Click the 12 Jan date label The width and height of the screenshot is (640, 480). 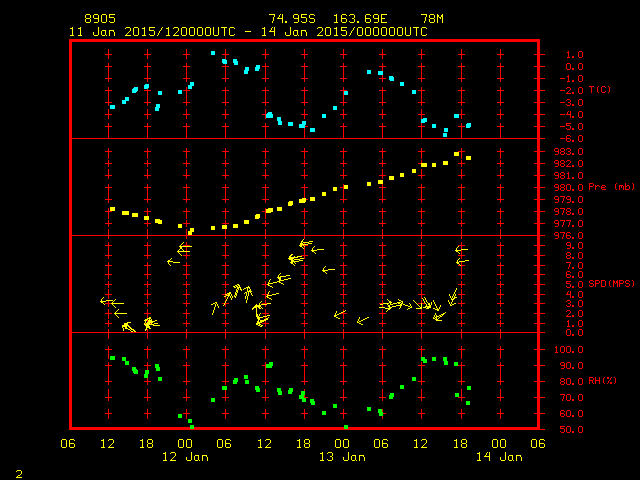185,457
